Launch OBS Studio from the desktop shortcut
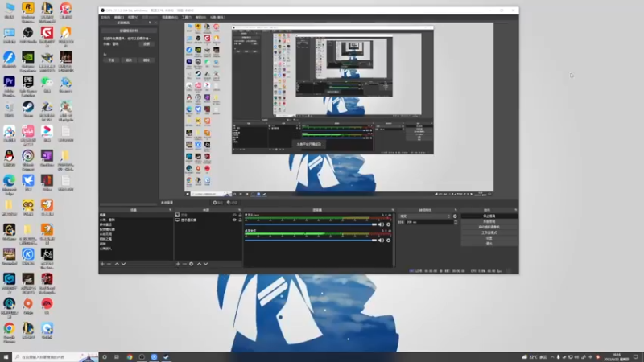The width and height of the screenshot is (644, 362). 28,35
